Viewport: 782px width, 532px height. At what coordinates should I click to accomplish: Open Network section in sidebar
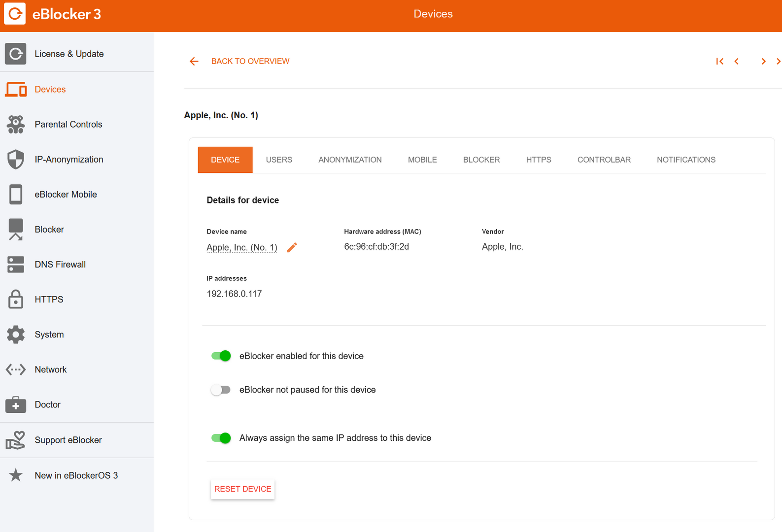(77, 369)
